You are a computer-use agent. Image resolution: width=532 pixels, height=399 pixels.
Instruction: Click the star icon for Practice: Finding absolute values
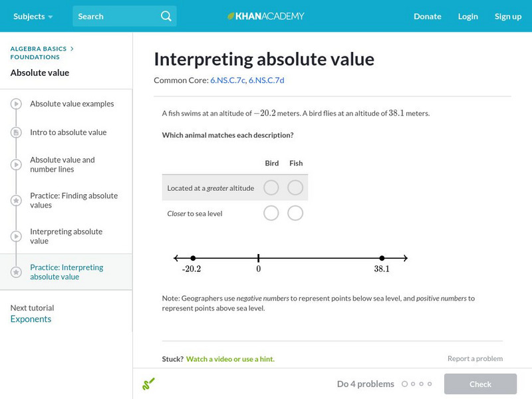(17, 200)
